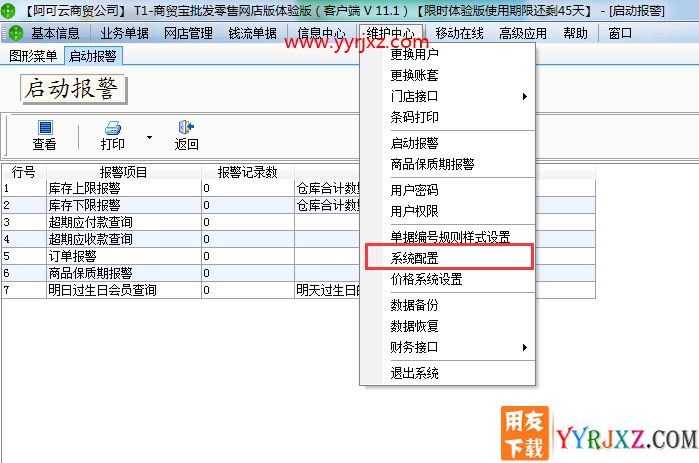The width and height of the screenshot is (699, 463).
Task: Click the 报警项目 column header
Action: pyautogui.click(x=123, y=172)
